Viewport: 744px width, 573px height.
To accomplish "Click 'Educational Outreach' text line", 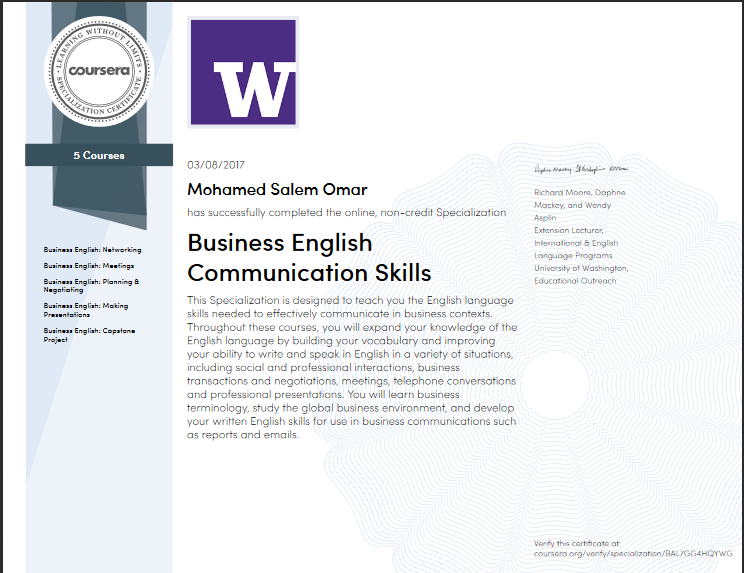I will 575,281.
